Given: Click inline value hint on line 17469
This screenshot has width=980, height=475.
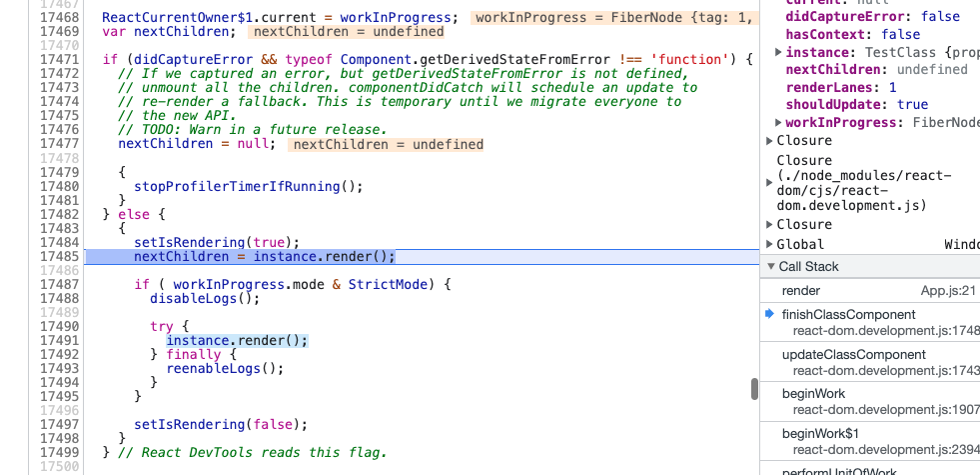Looking at the screenshot, I should coord(349,32).
